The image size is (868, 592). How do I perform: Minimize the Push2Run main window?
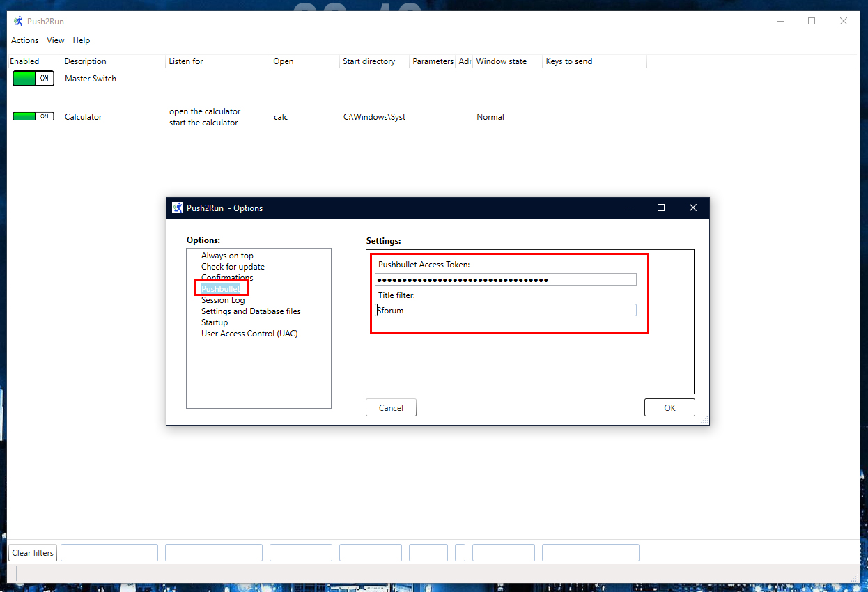coord(780,22)
